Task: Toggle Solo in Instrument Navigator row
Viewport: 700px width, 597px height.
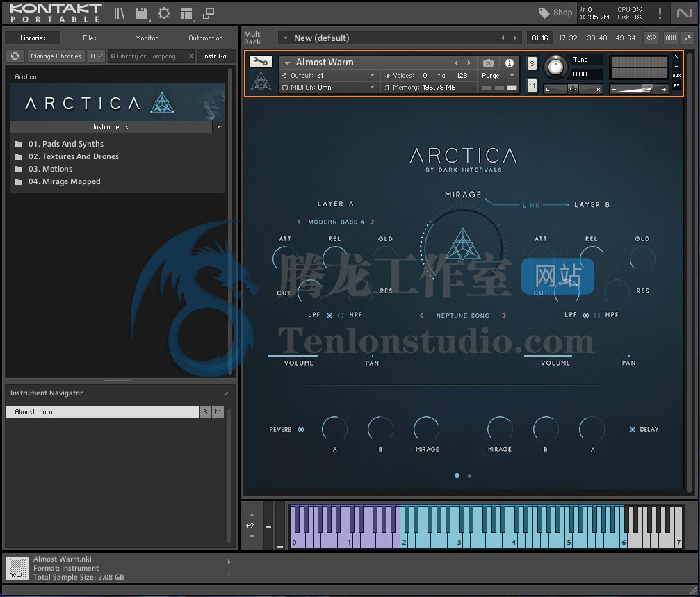Action: click(x=205, y=412)
